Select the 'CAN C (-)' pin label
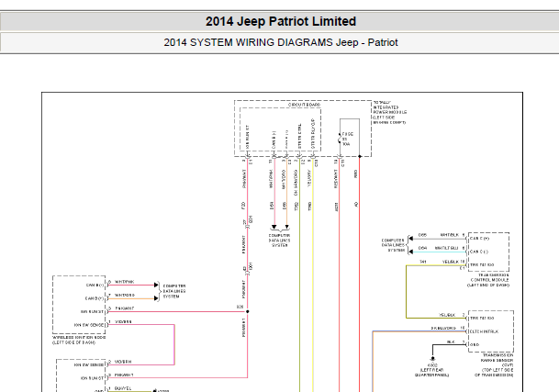This screenshot has height=392, width=559. (479, 252)
